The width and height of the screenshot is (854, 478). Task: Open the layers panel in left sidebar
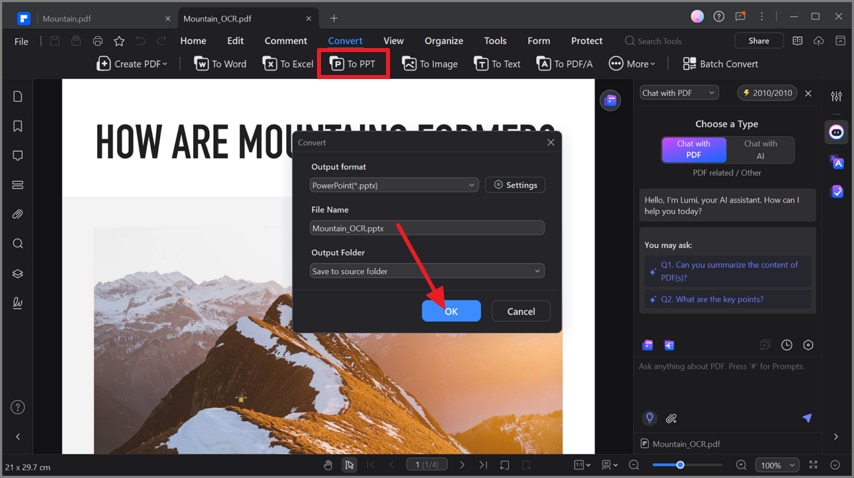[x=17, y=273]
